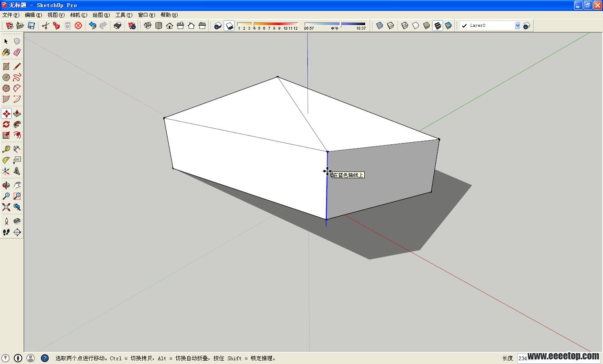
Task: Switch to Wireframe face style
Action: pos(405,26)
